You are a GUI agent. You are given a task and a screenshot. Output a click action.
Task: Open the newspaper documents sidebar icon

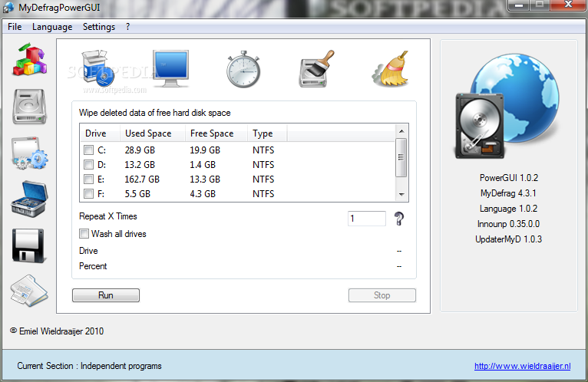(x=29, y=291)
